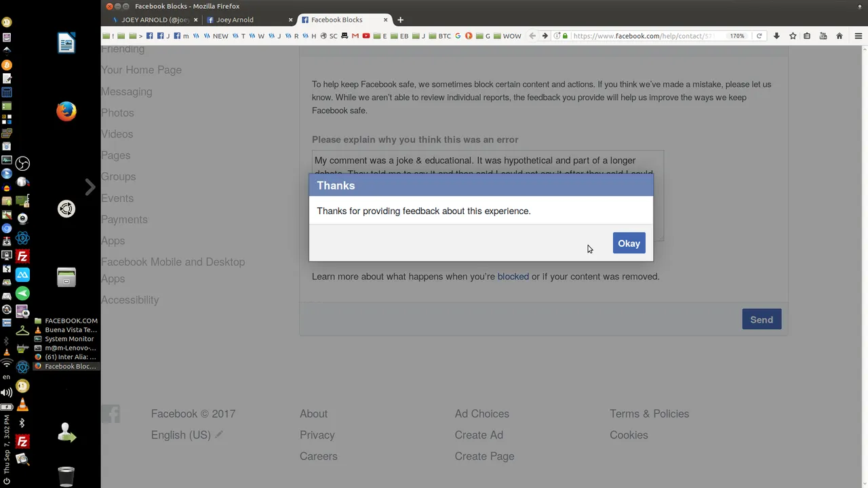
Task: Open a new tab with plus button
Action: (400, 20)
